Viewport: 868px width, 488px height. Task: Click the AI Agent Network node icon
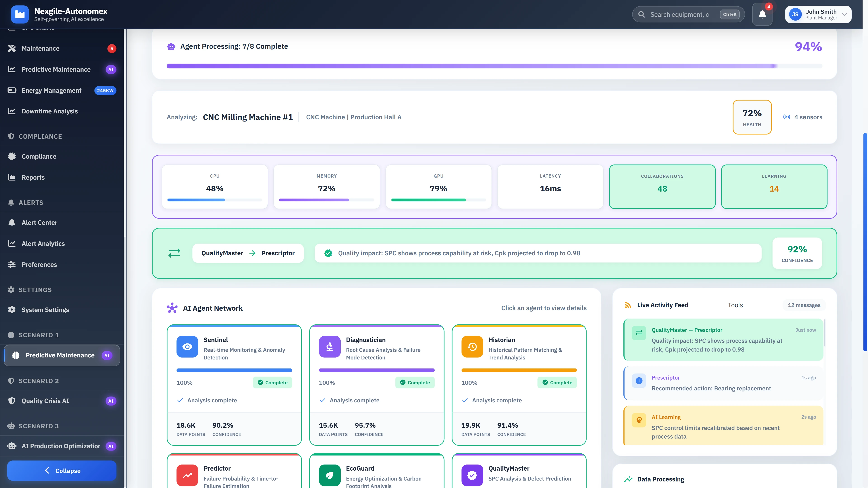(172, 308)
